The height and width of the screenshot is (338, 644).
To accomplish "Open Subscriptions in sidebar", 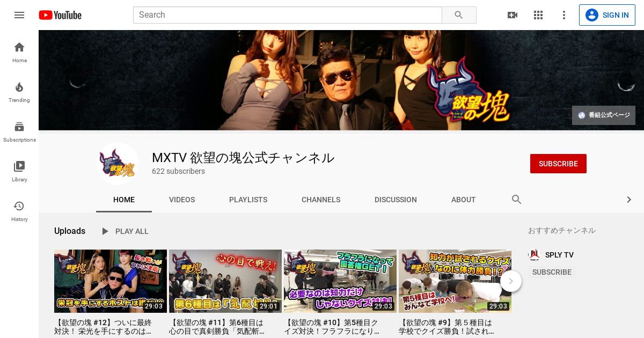I will point(19,132).
